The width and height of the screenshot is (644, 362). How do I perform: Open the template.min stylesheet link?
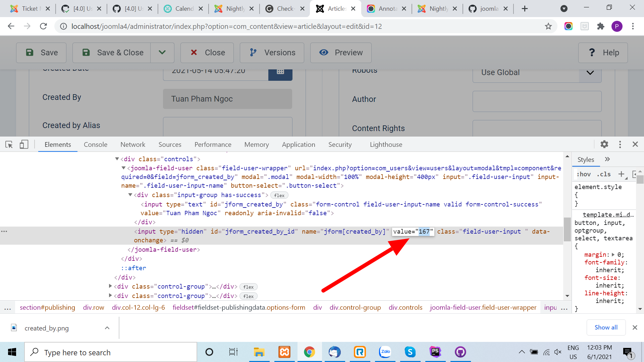pos(608,215)
